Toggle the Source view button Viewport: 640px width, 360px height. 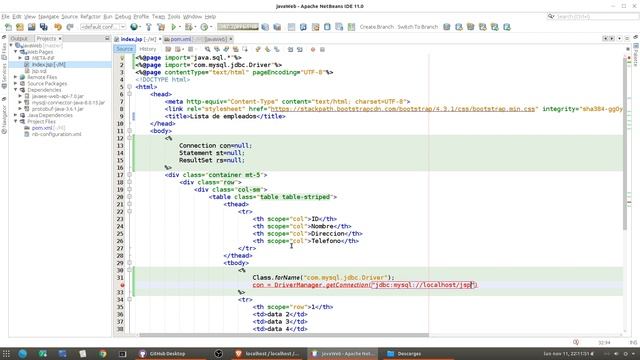[124, 49]
